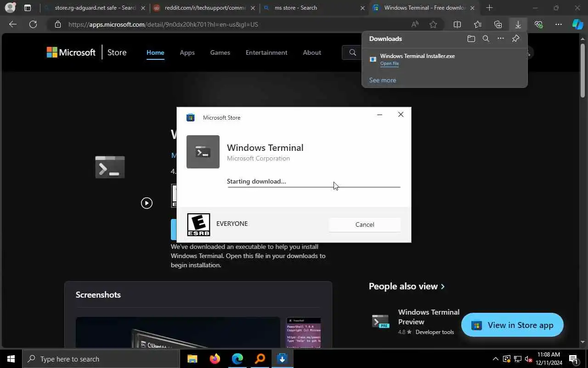Screen dimensions: 588x368
Task: Open Collections icon in toolbar
Action: [x=498, y=24]
